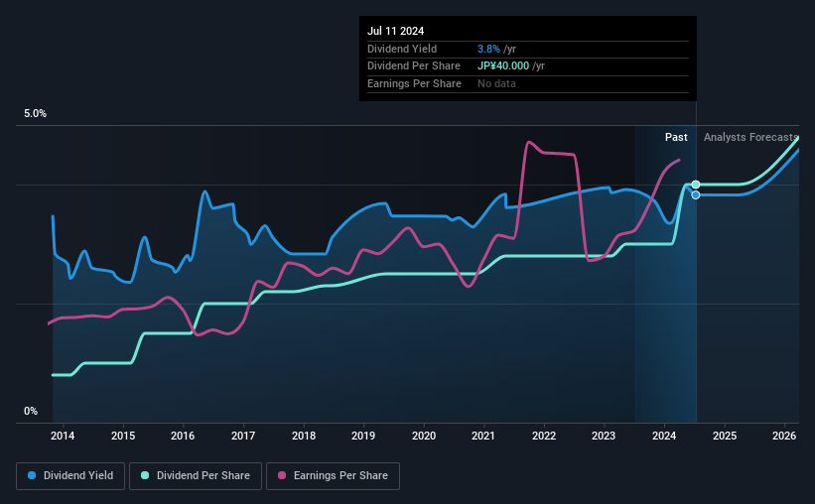Click the 'Earnings Per Share' row label in tooltip

(x=414, y=83)
